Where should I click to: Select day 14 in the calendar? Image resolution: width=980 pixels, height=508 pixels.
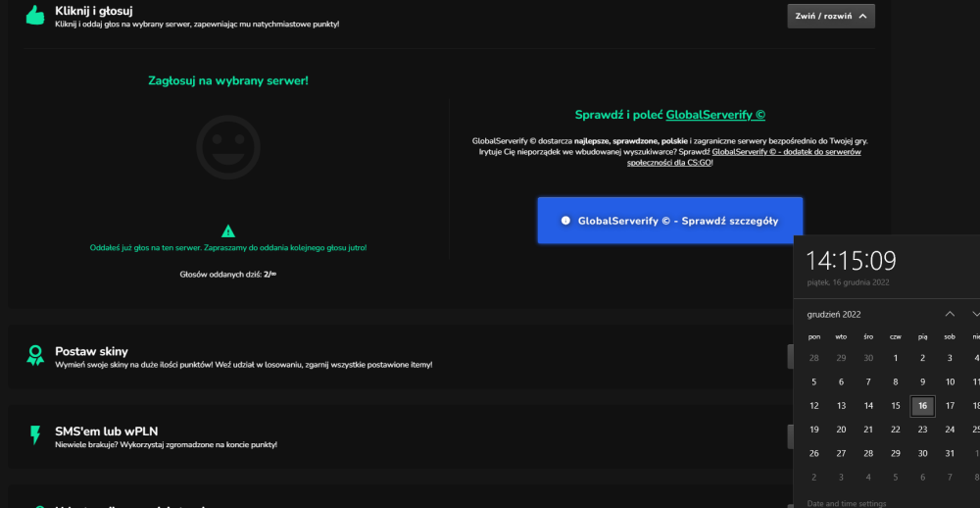coord(868,406)
